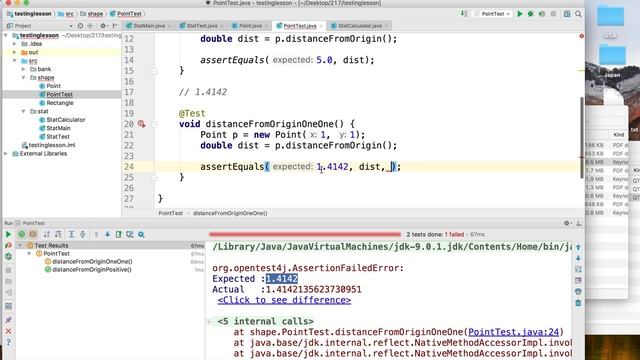Screen dimensions: 640x360
Task: Collapse all test results
Action: coord(83,234)
